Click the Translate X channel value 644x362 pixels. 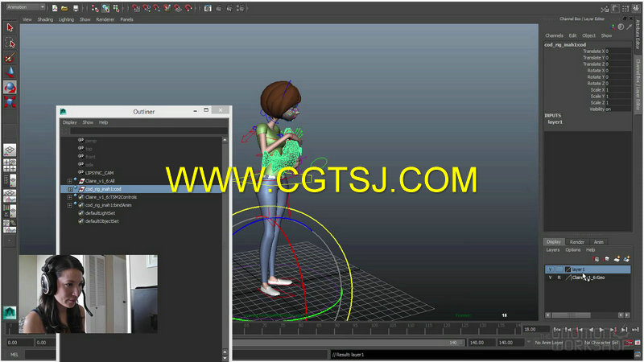click(x=618, y=51)
